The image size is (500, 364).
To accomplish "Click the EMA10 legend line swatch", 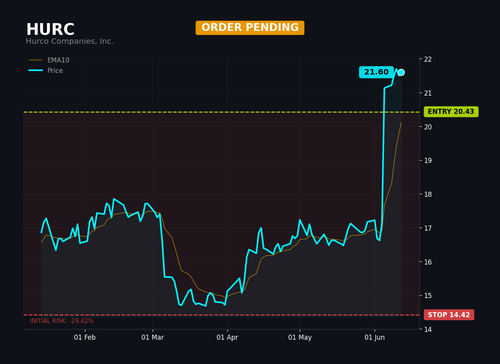I will [36, 60].
